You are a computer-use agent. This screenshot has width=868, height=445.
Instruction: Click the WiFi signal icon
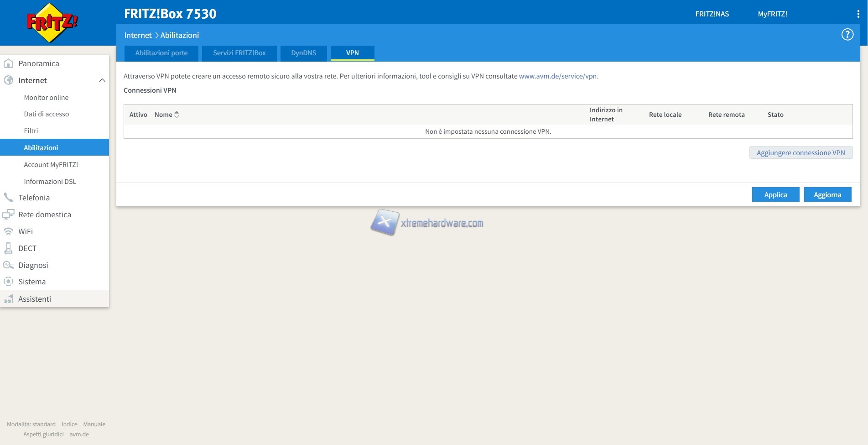coord(8,231)
